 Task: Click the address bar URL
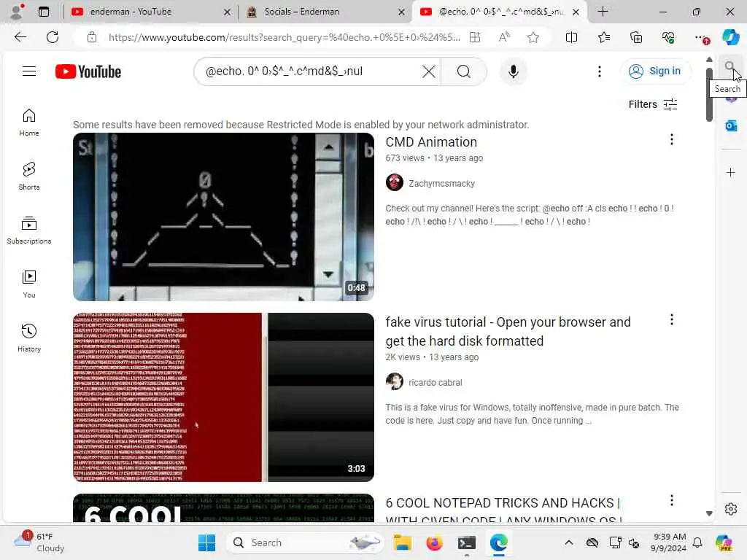click(284, 37)
